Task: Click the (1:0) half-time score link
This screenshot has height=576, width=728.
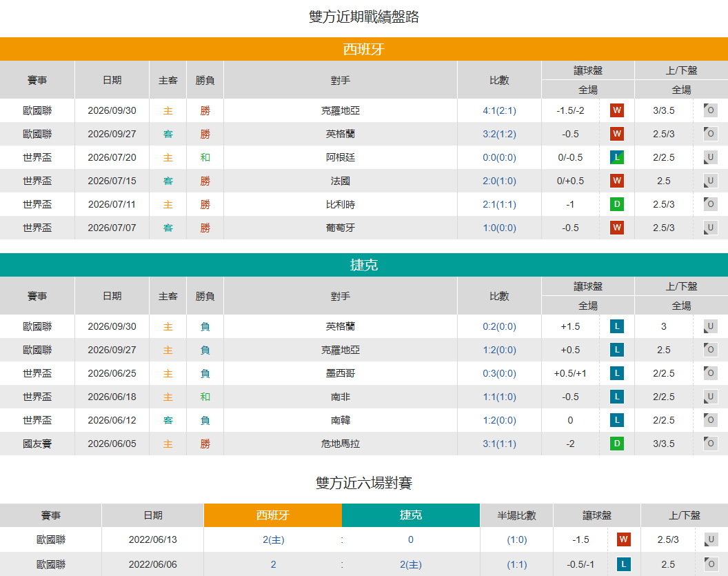Action: tap(517, 539)
